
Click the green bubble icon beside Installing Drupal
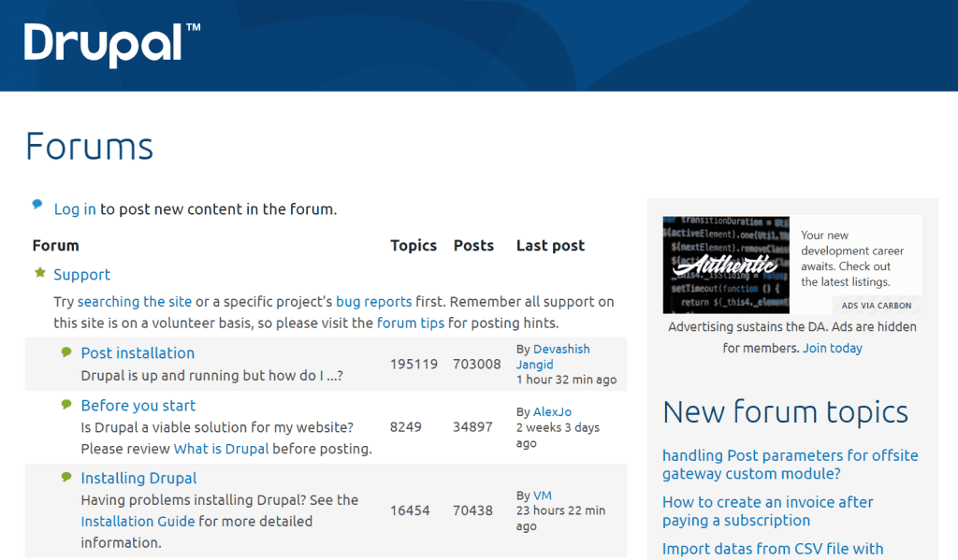[x=66, y=477]
